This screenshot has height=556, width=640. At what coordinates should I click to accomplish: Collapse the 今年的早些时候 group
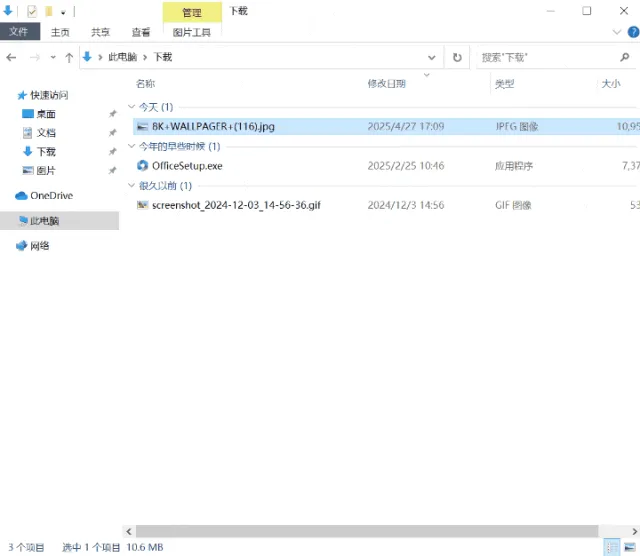pyautogui.click(x=131, y=146)
